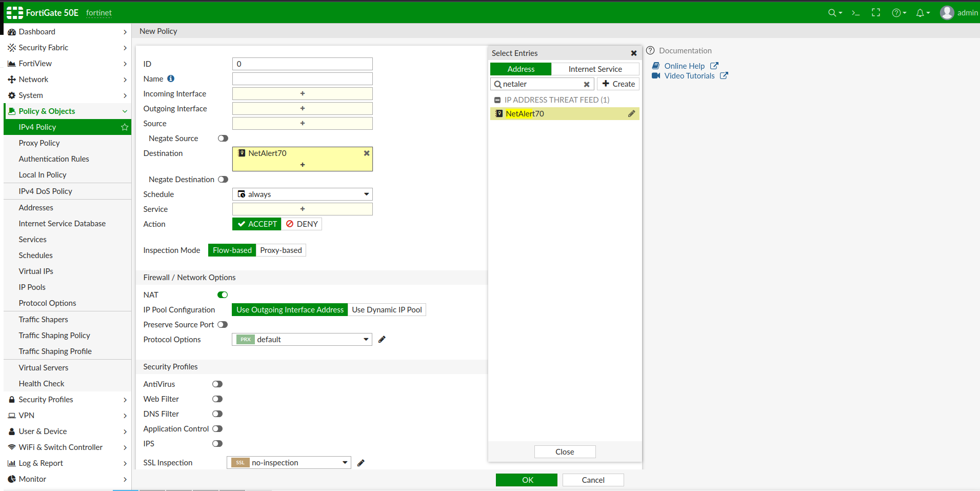This screenshot has width=980, height=491.
Task: Add an Incoming Interface entry
Action: [x=303, y=94]
